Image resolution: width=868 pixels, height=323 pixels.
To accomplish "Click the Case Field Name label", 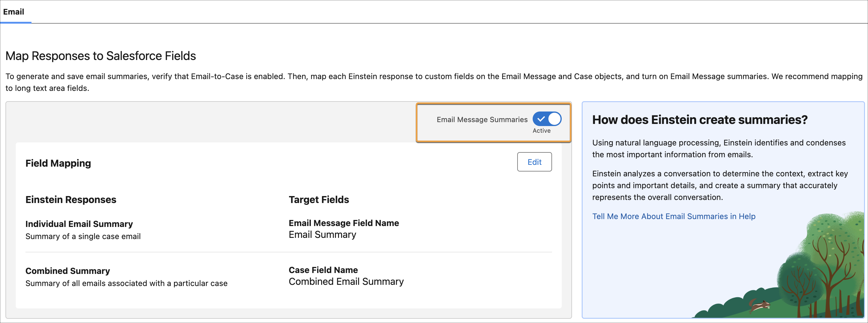I will click(323, 270).
